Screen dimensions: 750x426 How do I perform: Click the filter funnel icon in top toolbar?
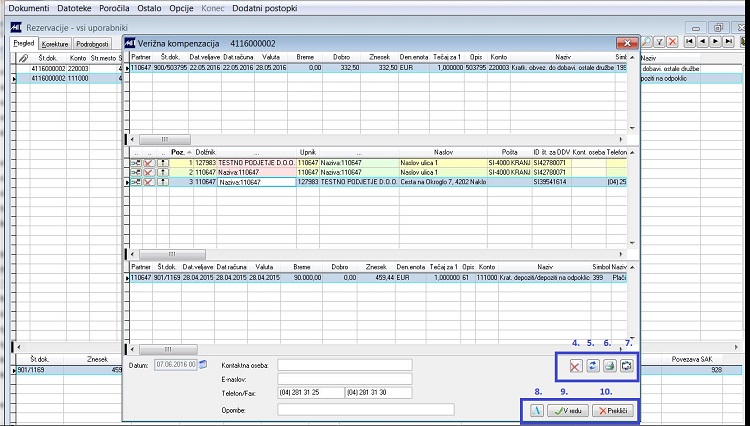click(x=659, y=42)
